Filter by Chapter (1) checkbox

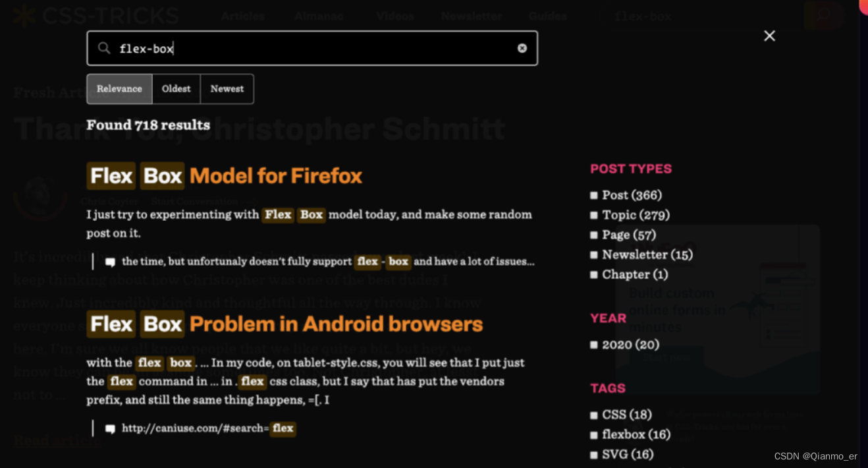coord(594,274)
